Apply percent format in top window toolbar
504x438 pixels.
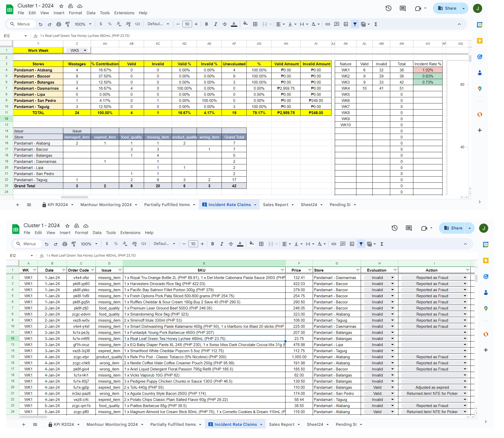tap(110, 24)
